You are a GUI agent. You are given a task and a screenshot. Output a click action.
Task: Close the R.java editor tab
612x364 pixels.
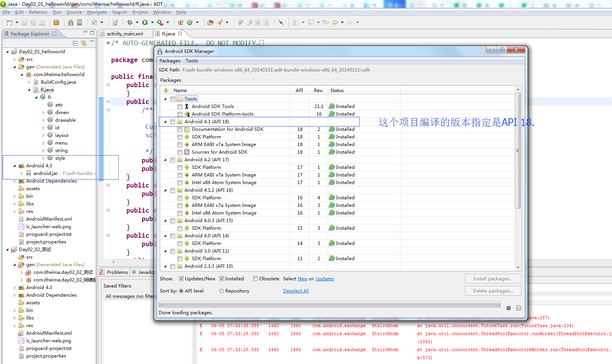click(x=180, y=33)
